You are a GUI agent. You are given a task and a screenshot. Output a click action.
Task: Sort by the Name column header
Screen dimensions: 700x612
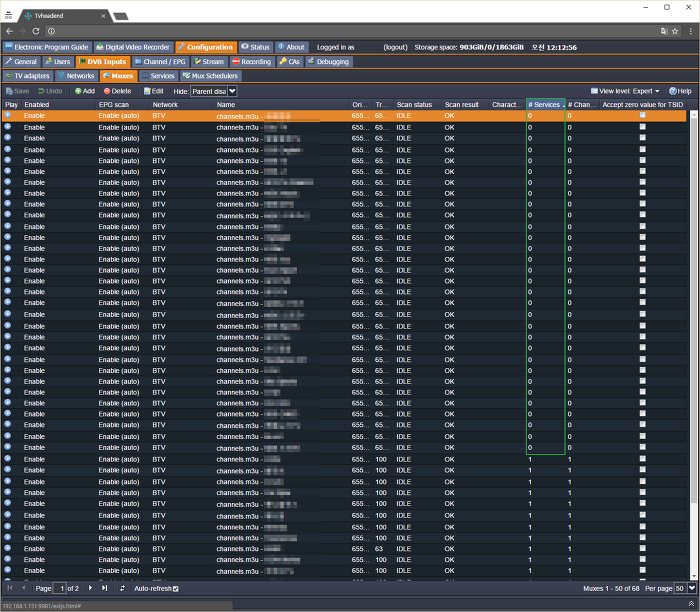click(x=282, y=104)
